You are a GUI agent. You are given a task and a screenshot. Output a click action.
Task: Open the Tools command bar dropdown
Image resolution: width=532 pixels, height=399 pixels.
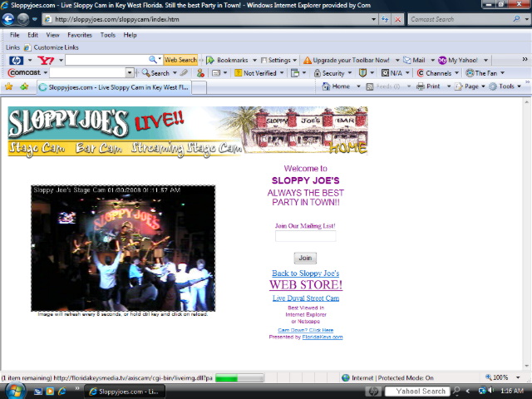[x=519, y=86]
